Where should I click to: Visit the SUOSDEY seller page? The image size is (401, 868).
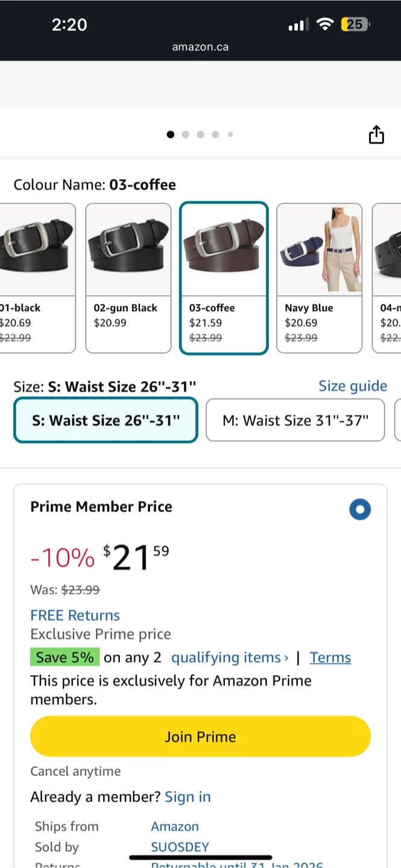point(180,847)
